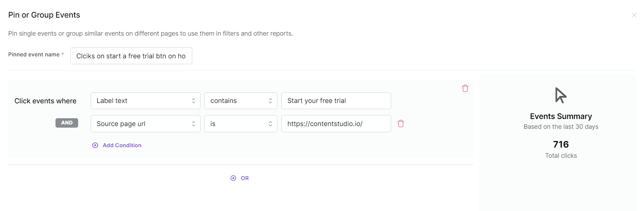Toggle the AND logical operator badge
Viewport: 644px width, 211px height.
pyautogui.click(x=67, y=123)
